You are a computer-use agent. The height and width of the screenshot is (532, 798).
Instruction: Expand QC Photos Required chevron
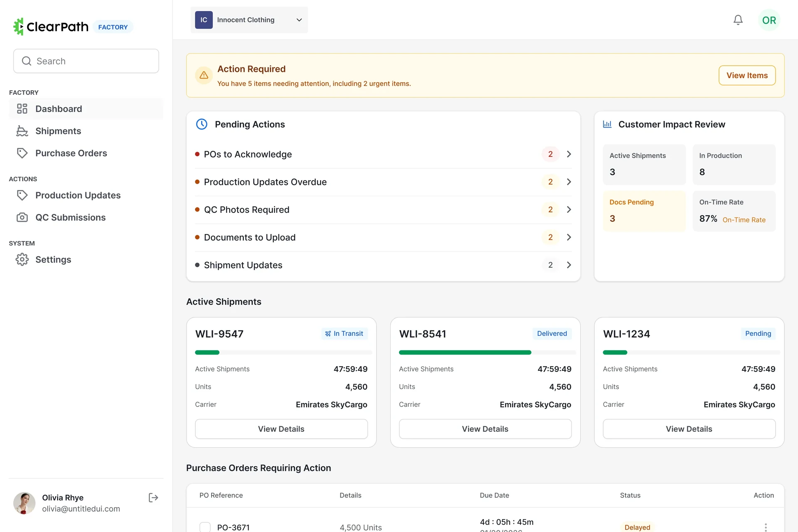point(569,209)
